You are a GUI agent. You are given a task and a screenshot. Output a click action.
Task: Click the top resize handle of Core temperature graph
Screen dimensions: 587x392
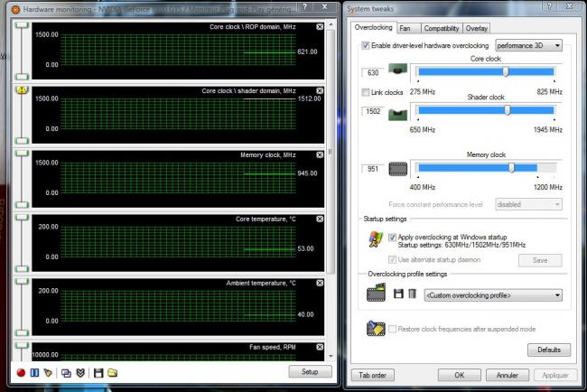click(22, 217)
